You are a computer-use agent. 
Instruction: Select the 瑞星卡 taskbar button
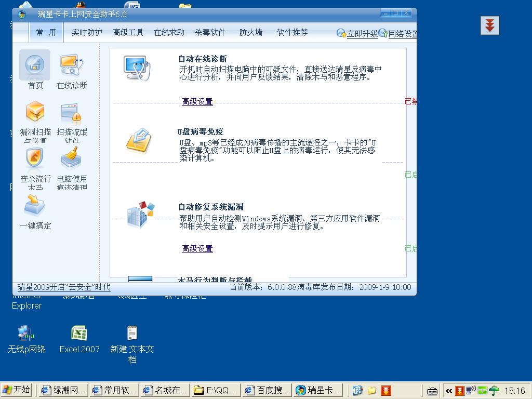(318, 391)
